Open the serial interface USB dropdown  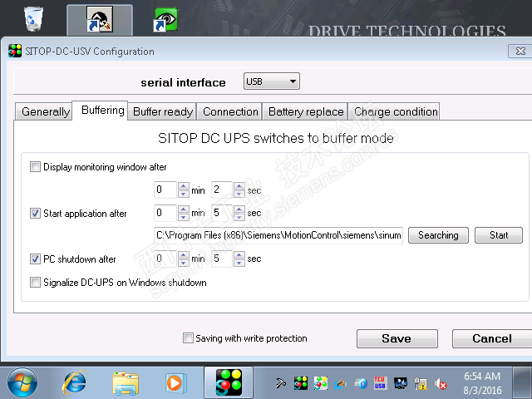pos(272,81)
